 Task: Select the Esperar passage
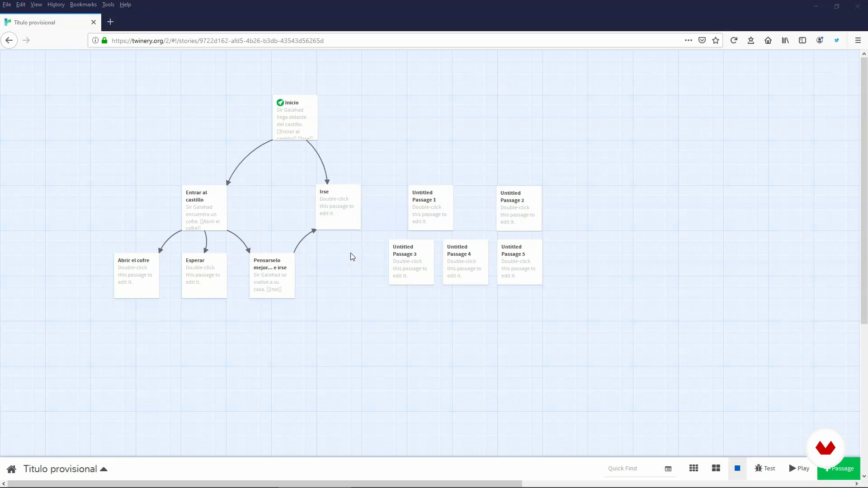tap(204, 276)
